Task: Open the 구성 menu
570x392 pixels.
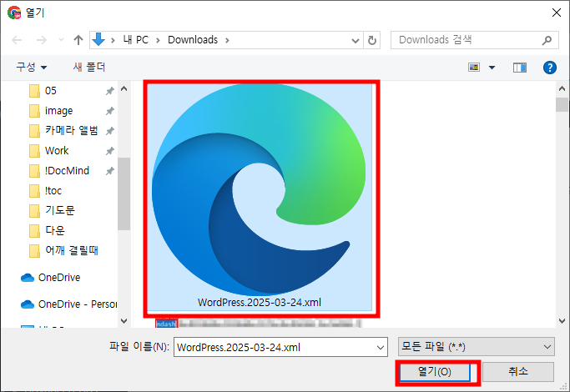Action: pyautogui.click(x=31, y=67)
